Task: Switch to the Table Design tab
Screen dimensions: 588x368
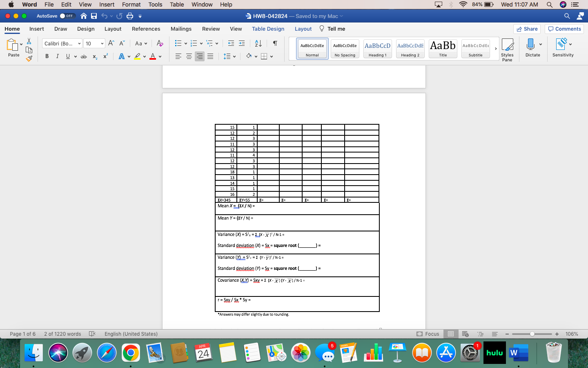Action: (268, 29)
